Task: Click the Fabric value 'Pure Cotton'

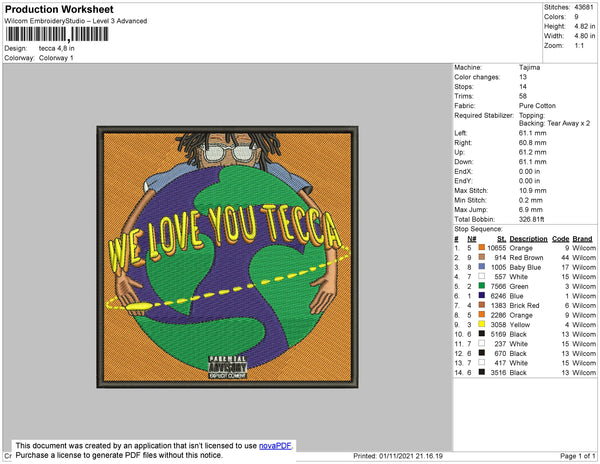Action: pos(537,106)
